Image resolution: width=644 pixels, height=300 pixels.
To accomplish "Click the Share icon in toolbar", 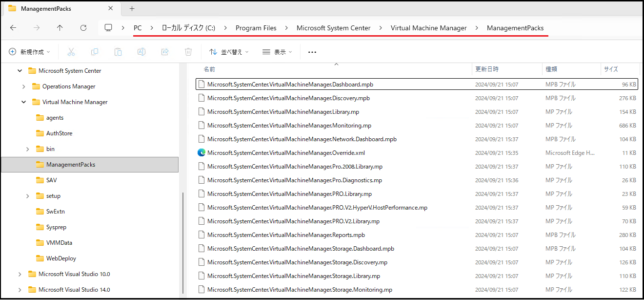I will point(165,52).
